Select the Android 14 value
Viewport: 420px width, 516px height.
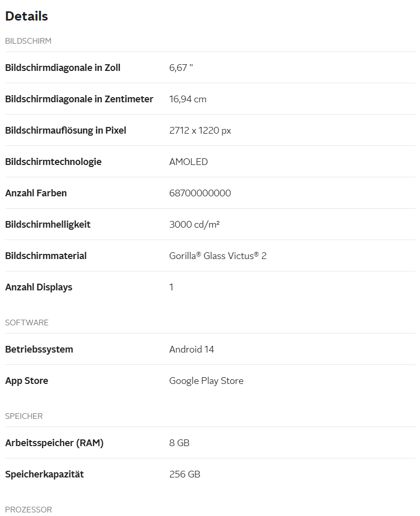(192, 349)
